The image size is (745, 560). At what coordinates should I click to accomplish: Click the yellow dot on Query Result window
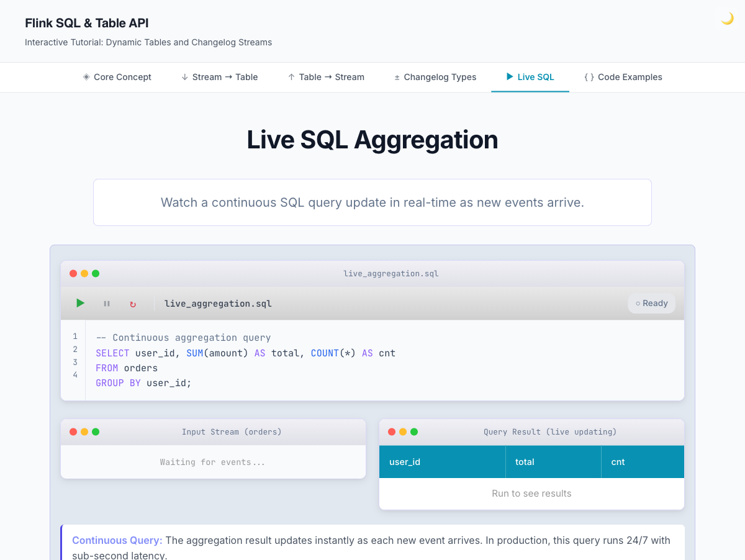pos(402,431)
